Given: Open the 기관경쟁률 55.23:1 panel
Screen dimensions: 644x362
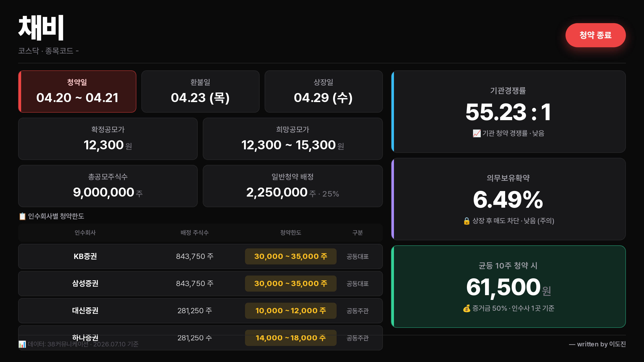Looking at the screenshot, I should pyautogui.click(x=508, y=112).
